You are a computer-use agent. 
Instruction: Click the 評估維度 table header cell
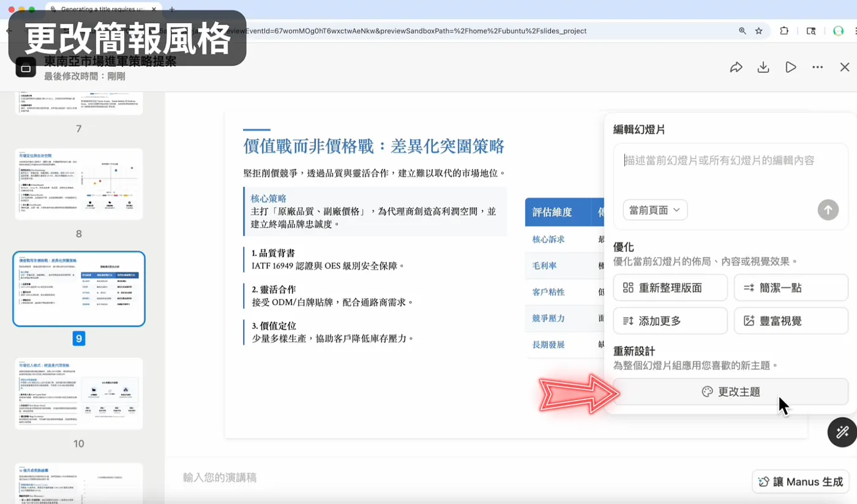[552, 212]
